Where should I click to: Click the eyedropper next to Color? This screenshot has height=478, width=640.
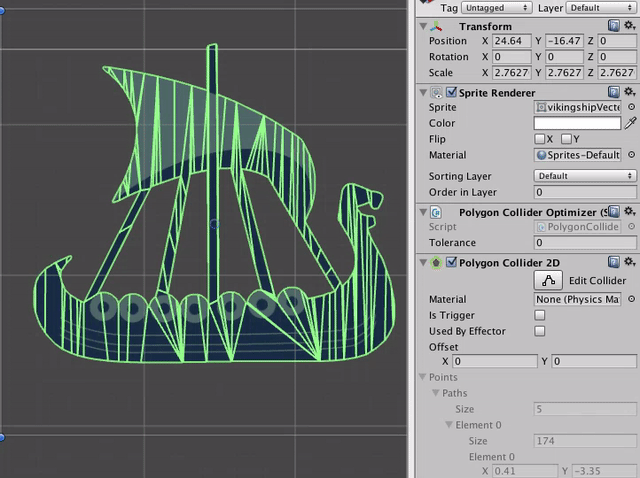(x=630, y=123)
